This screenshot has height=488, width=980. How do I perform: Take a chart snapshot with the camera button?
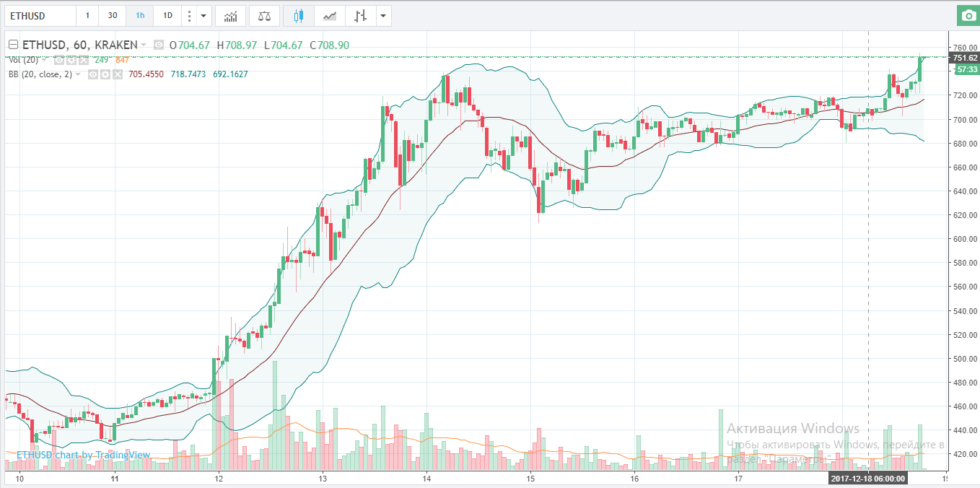click(967, 15)
